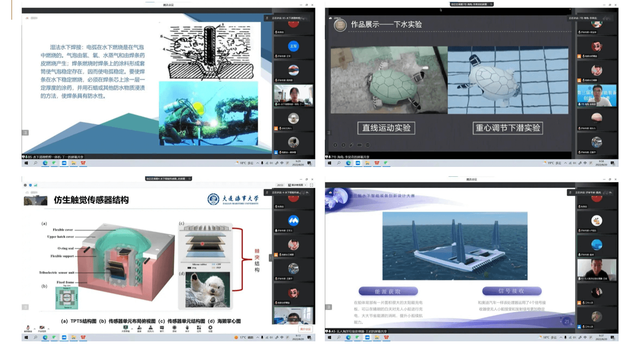Expand the arrow next to the microphone button
The width and height of the screenshot is (644, 346).
pyautogui.click(x=34, y=328)
